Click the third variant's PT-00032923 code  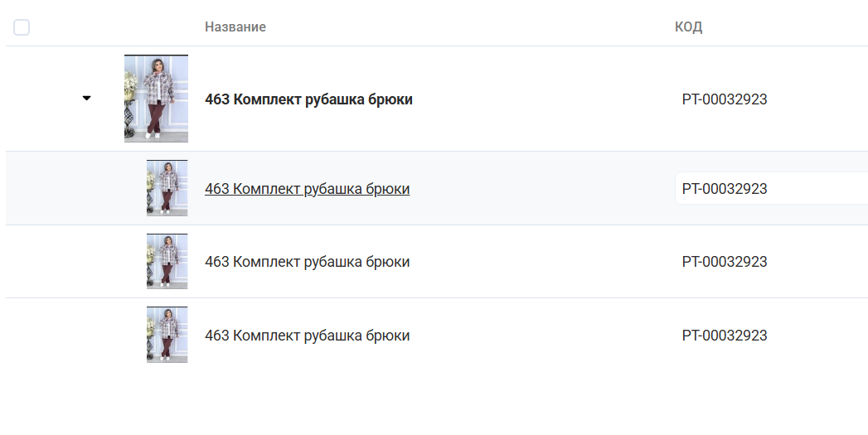coord(725,336)
